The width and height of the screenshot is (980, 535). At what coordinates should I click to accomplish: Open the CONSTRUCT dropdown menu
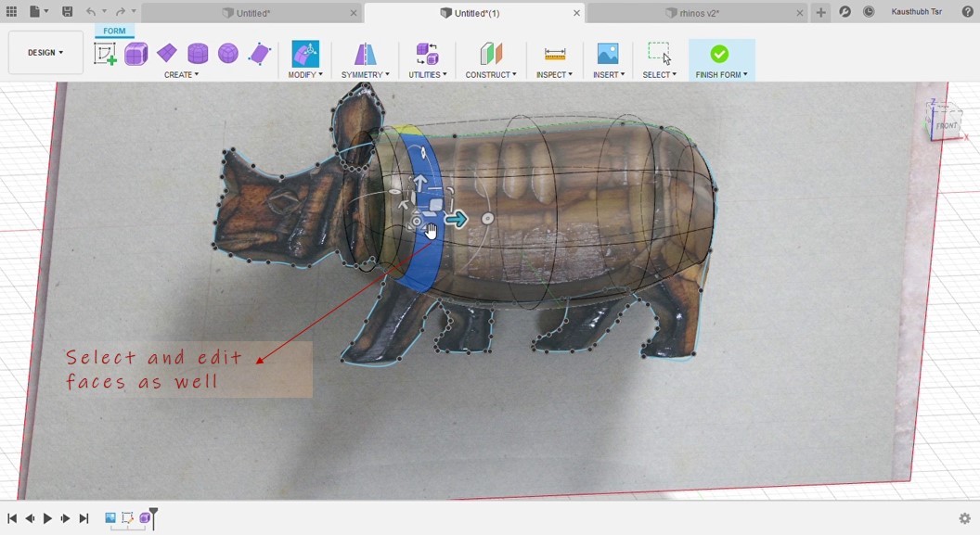click(x=491, y=74)
